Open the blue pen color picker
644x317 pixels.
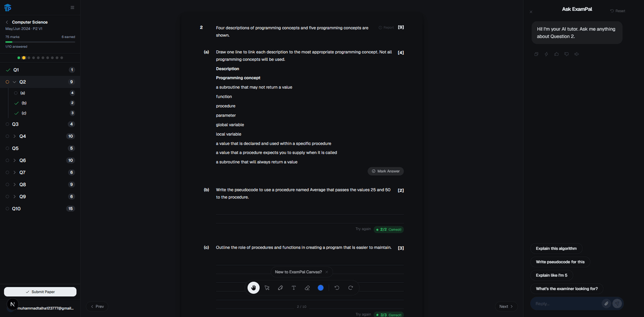tap(321, 288)
